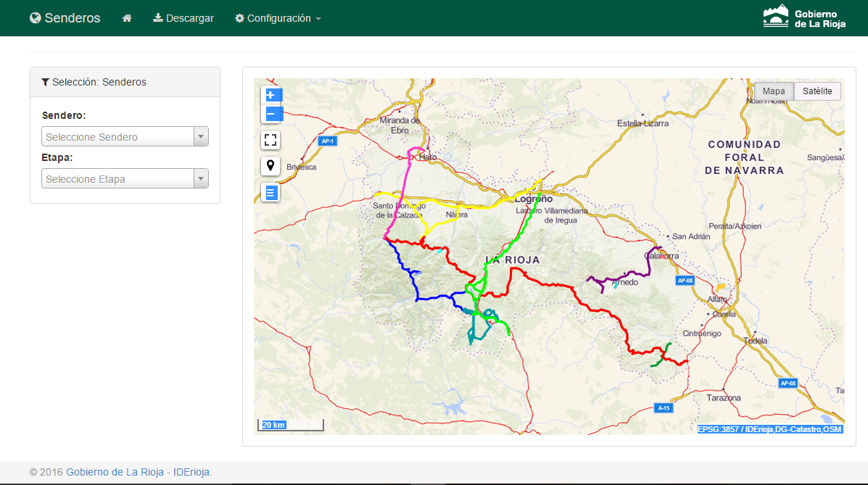Expand the Configuración menu
The image size is (868, 485).
[x=278, y=18]
